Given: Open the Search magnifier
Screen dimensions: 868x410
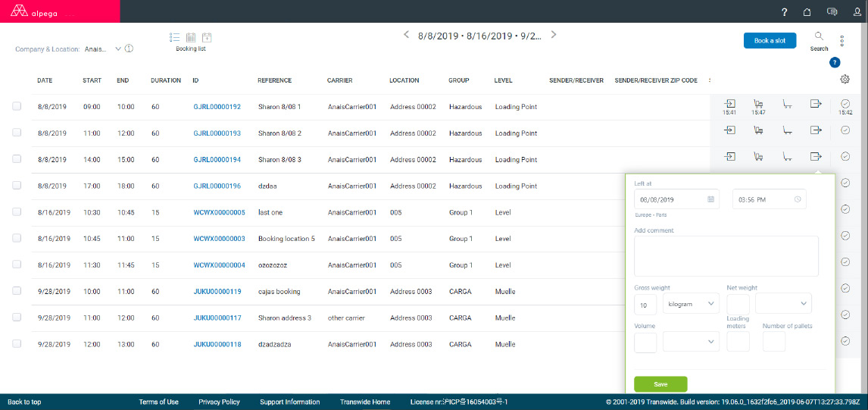Looking at the screenshot, I should point(819,36).
